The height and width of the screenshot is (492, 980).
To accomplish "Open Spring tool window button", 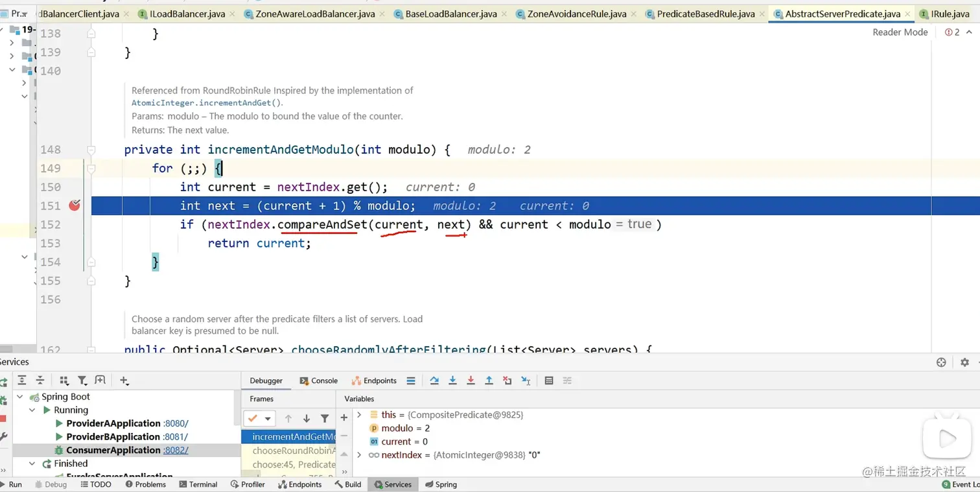I will [441, 484].
